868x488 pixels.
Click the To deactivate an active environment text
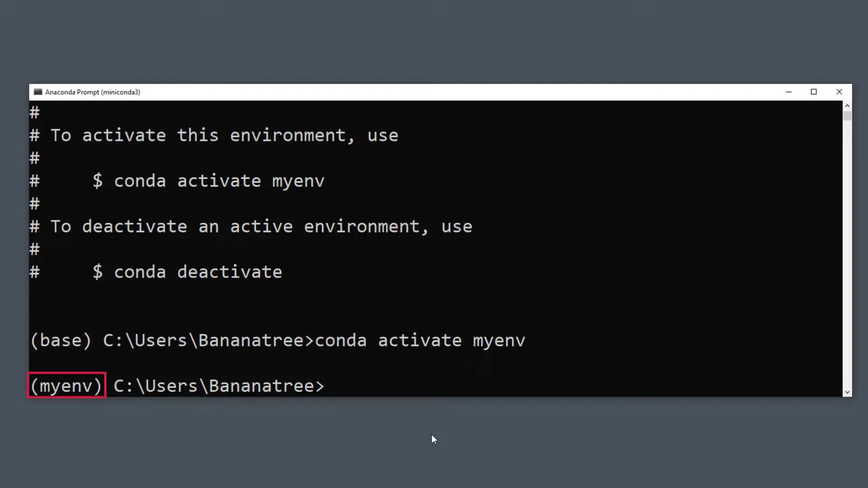coord(251,226)
